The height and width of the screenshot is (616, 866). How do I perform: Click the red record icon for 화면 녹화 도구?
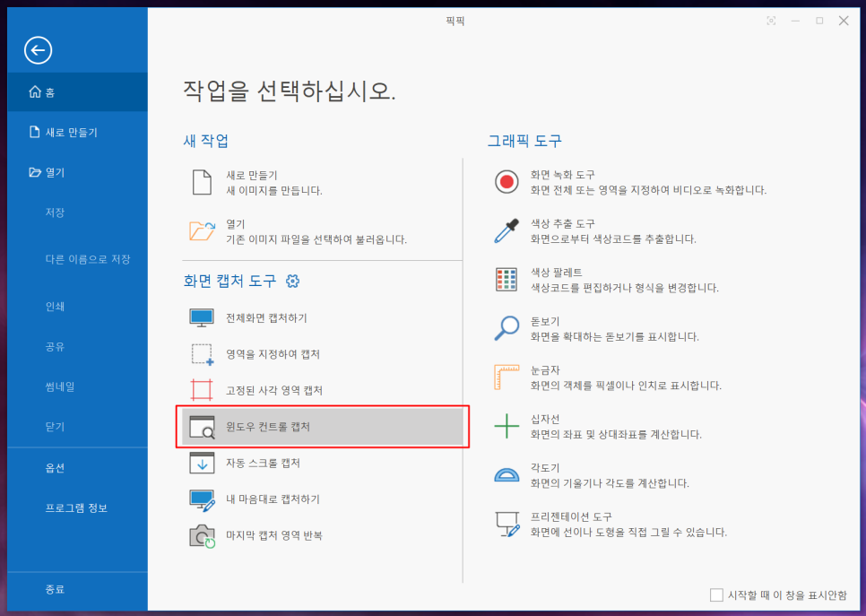coord(507,182)
